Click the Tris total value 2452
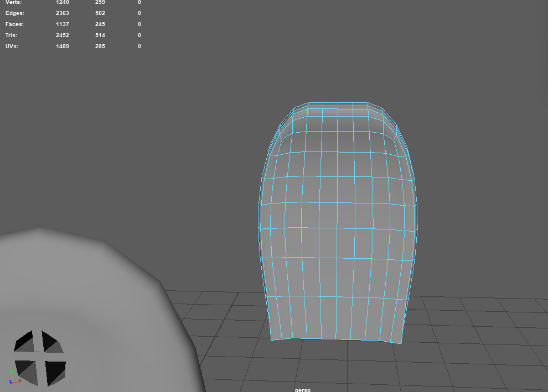This screenshot has height=392, width=548. [x=63, y=35]
